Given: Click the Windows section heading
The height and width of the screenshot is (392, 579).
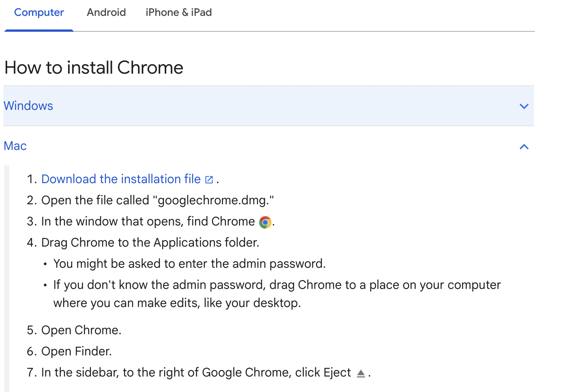Looking at the screenshot, I should click(x=28, y=106).
